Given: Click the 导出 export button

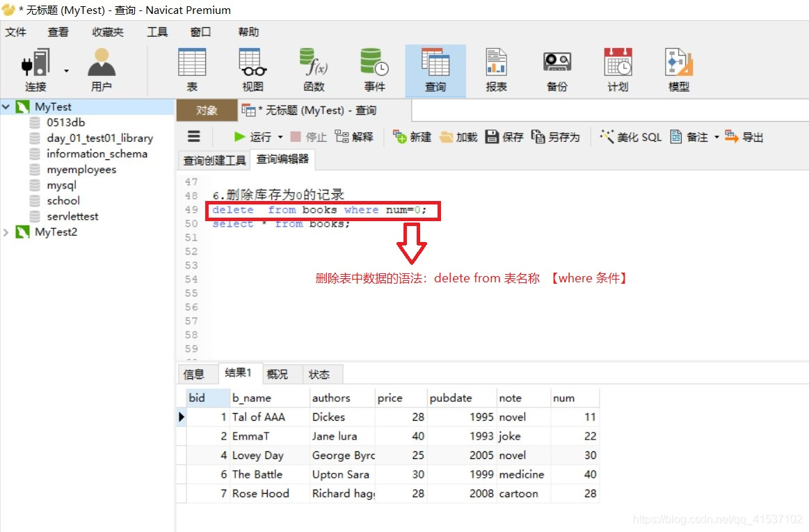Looking at the screenshot, I should pos(744,137).
